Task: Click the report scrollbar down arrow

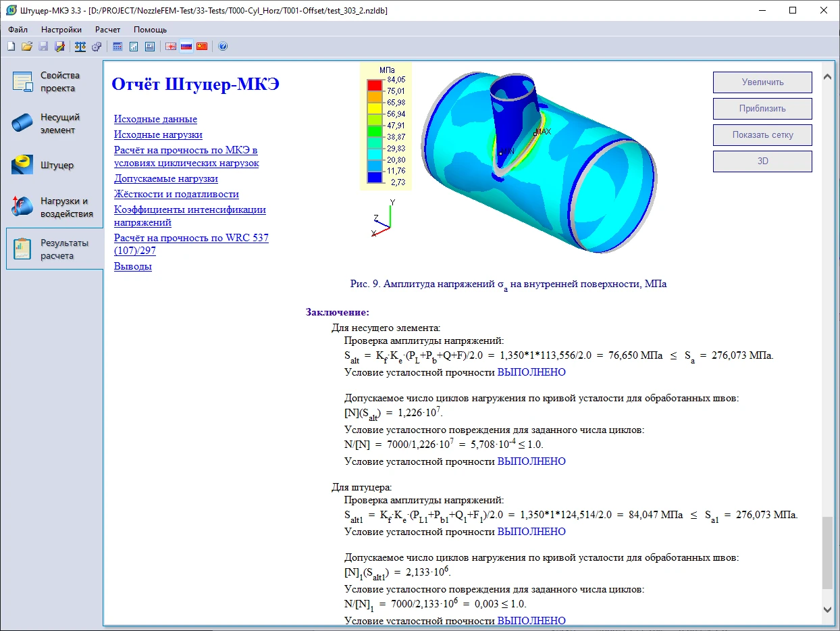Action: coord(827,610)
